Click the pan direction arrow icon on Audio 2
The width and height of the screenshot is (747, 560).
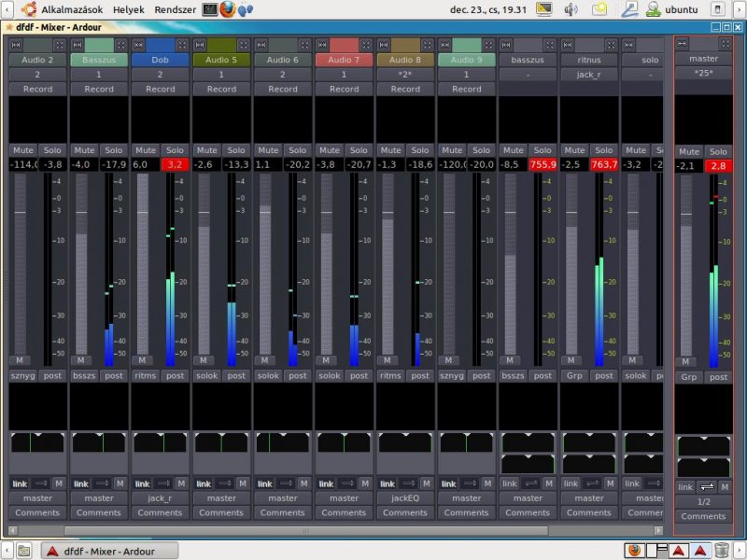click(x=41, y=483)
